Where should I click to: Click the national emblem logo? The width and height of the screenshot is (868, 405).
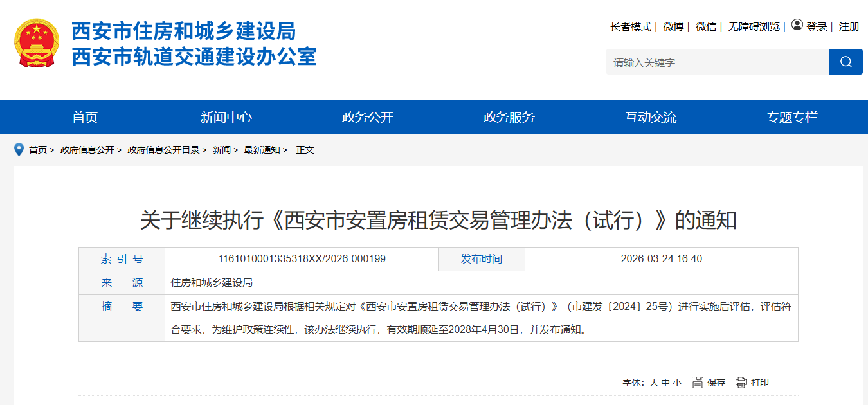click(x=36, y=43)
